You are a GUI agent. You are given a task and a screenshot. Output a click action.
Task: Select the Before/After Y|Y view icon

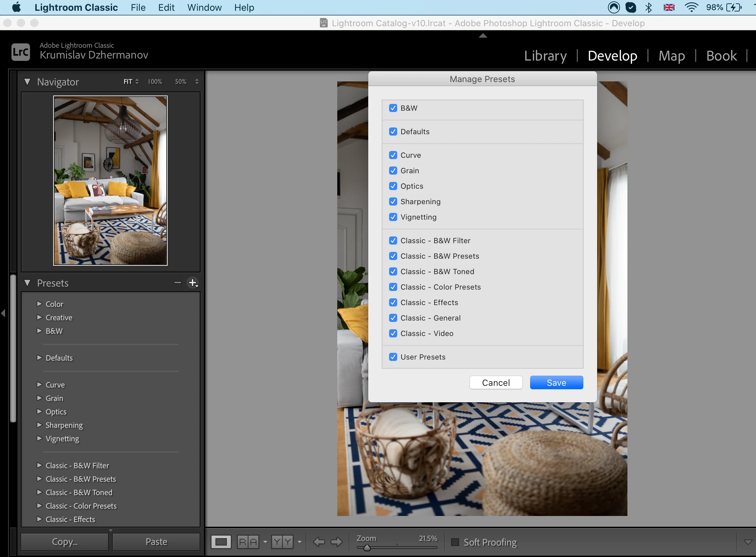tap(282, 542)
